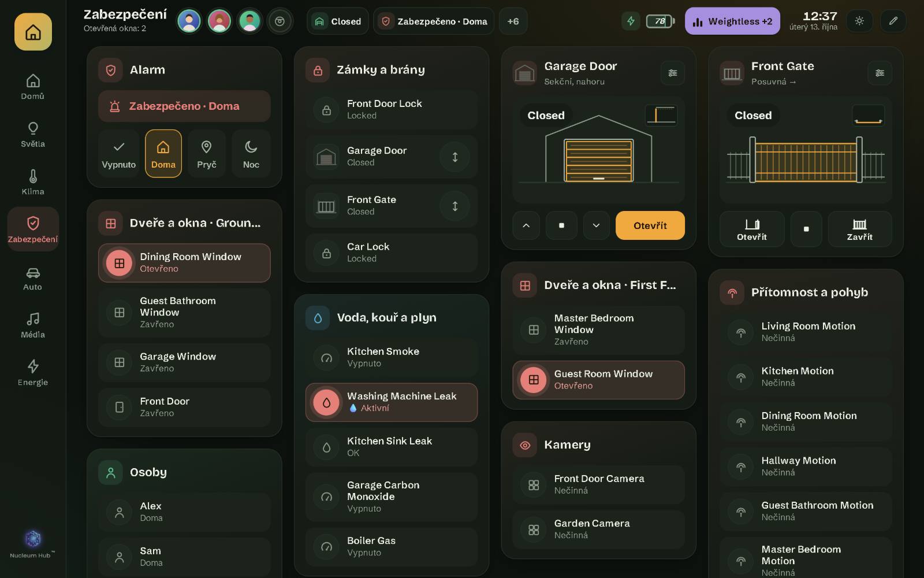
Task: Open the Dining Room Window card
Action: tap(184, 263)
